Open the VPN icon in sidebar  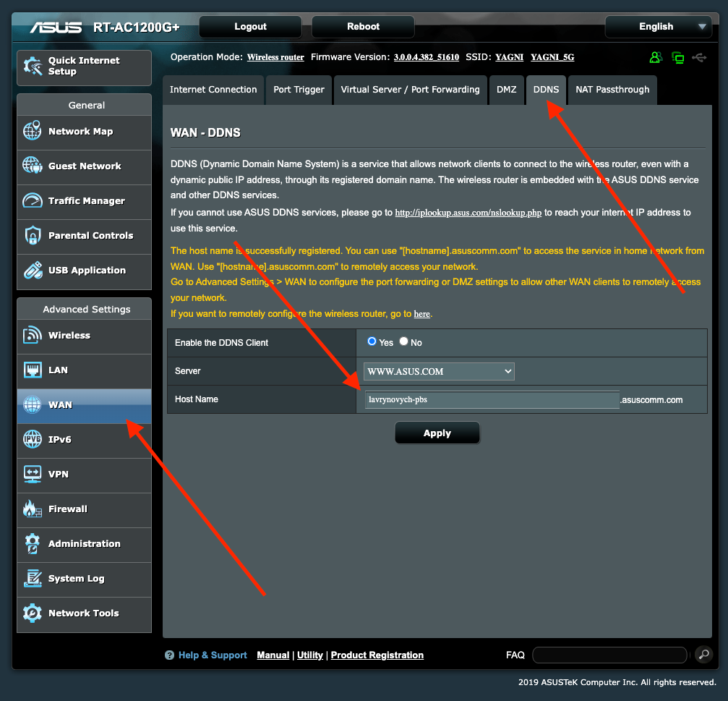(33, 475)
